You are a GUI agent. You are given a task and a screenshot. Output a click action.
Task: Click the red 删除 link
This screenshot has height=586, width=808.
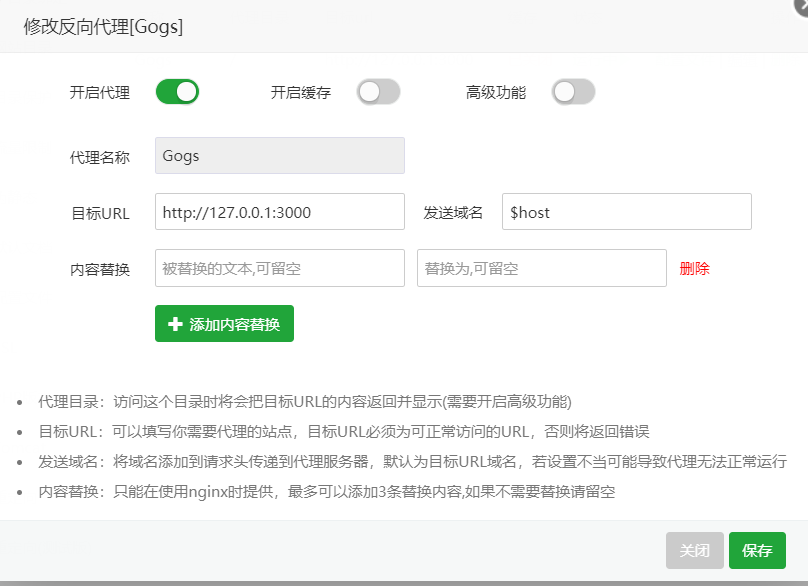point(694,269)
